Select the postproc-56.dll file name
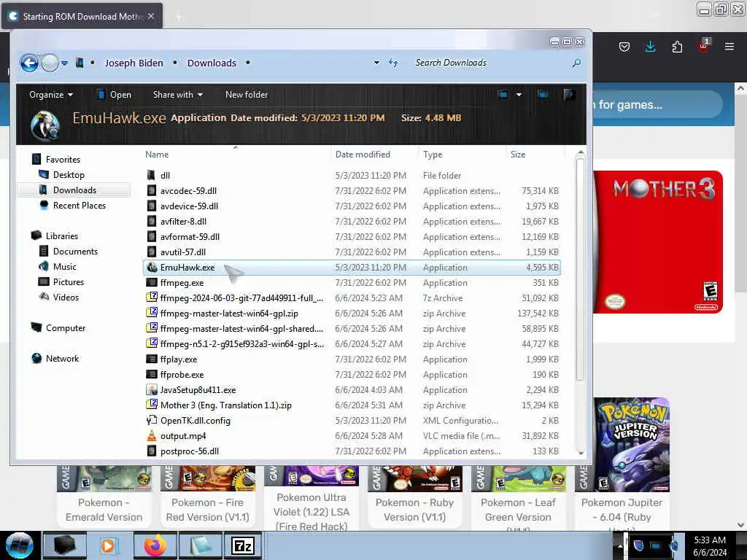747x560 pixels. [x=190, y=451]
